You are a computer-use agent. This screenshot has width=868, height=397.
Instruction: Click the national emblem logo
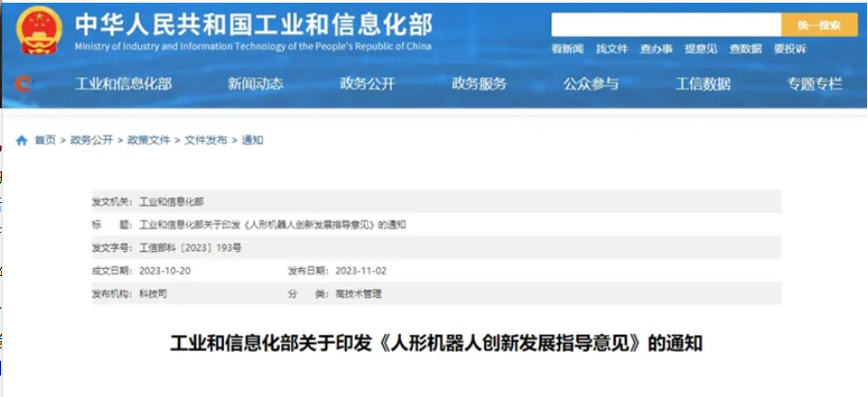point(39,30)
